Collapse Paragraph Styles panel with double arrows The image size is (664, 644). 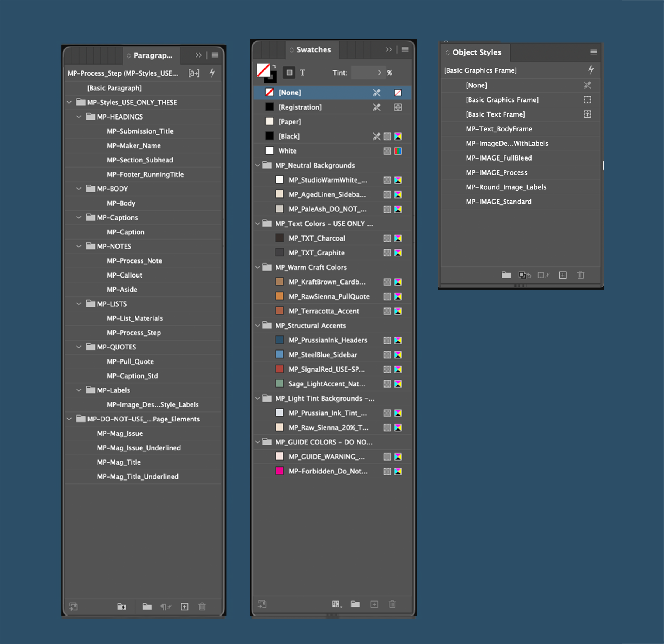click(198, 55)
